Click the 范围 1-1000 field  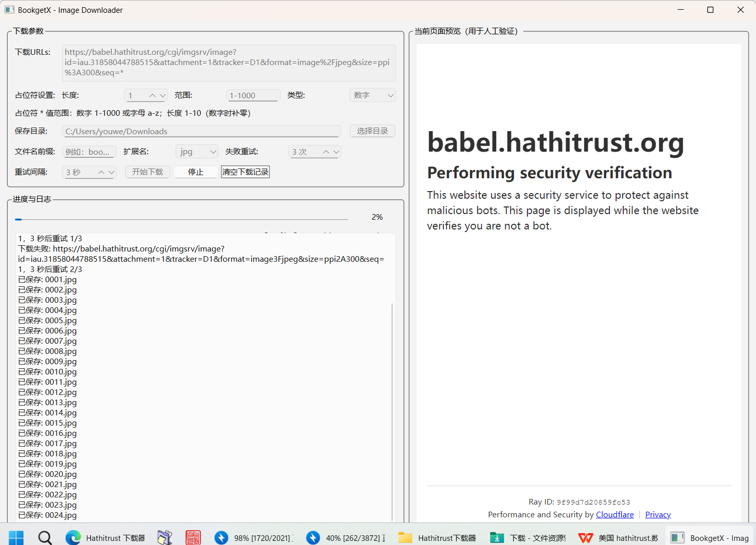253,95
